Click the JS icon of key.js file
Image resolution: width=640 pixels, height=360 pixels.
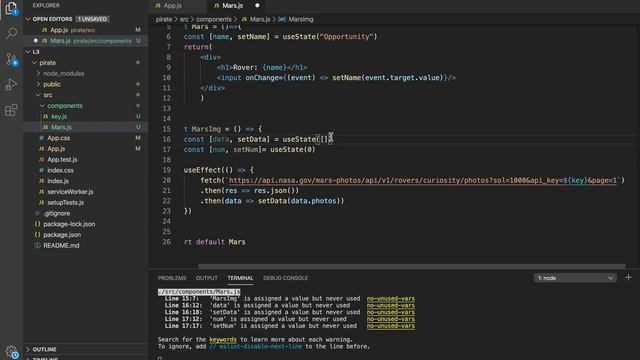click(45, 117)
